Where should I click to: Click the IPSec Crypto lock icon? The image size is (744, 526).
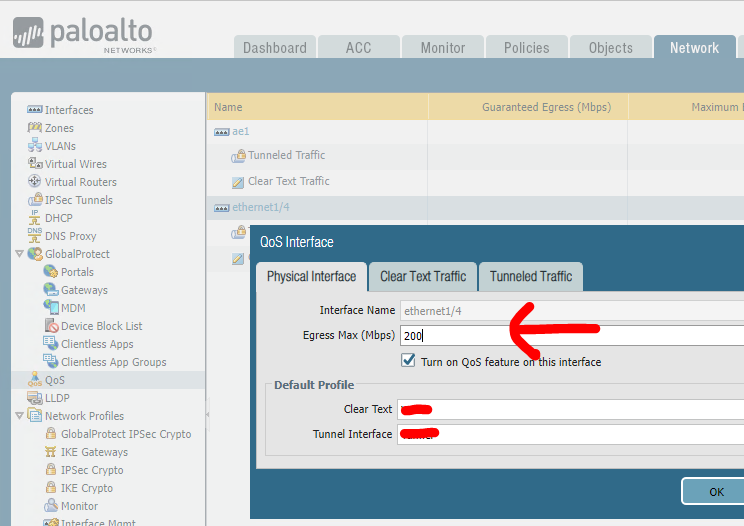[51, 469]
